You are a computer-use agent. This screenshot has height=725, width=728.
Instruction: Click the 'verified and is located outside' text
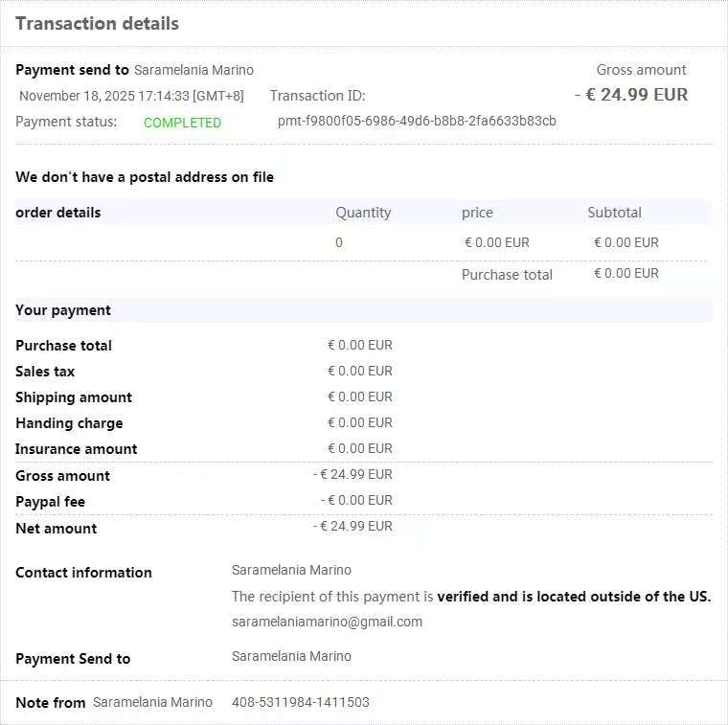pyautogui.click(x=574, y=597)
